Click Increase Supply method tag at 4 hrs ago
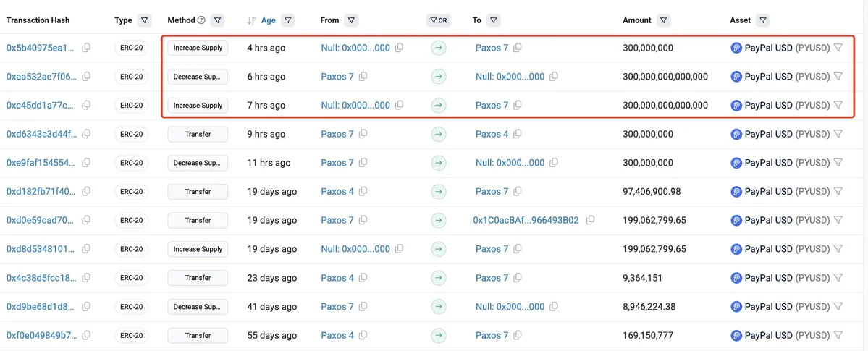The height and width of the screenshot is (351, 868). (198, 48)
